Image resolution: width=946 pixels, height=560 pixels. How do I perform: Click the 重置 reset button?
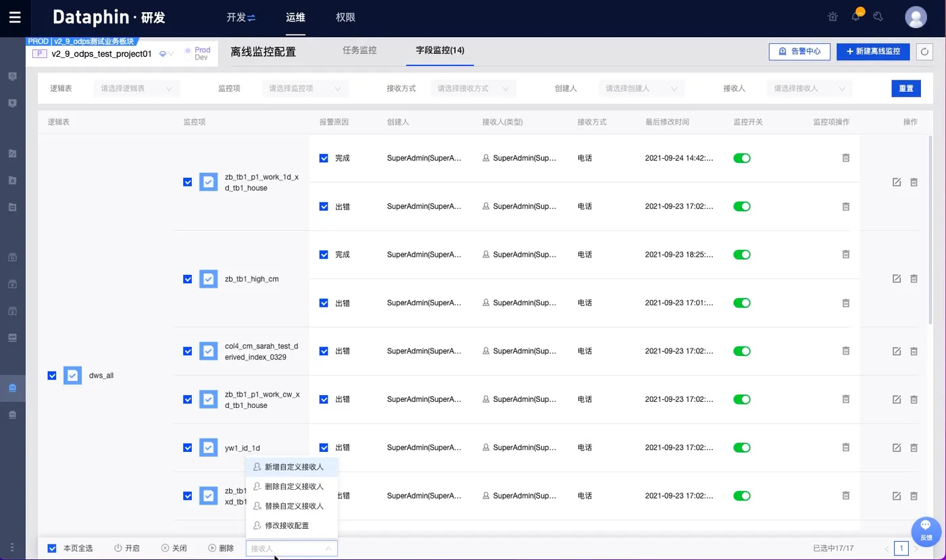pyautogui.click(x=906, y=88)
